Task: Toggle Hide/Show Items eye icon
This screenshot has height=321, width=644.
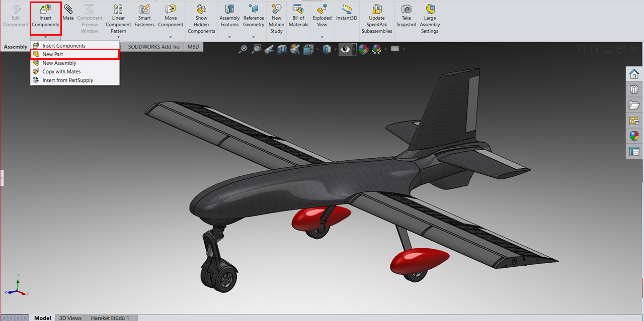Action: (345, 49)
